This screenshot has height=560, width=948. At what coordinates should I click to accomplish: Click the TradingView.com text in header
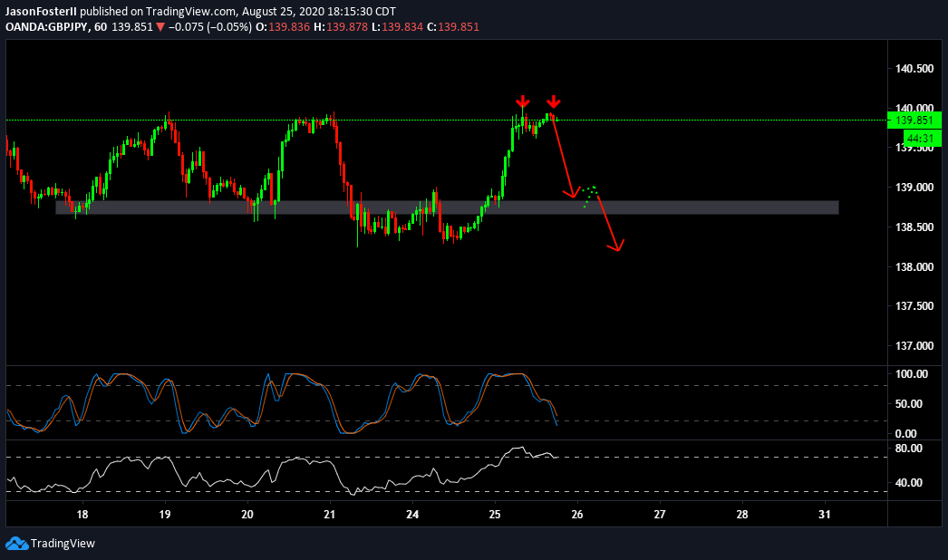[x=190, y=12]
